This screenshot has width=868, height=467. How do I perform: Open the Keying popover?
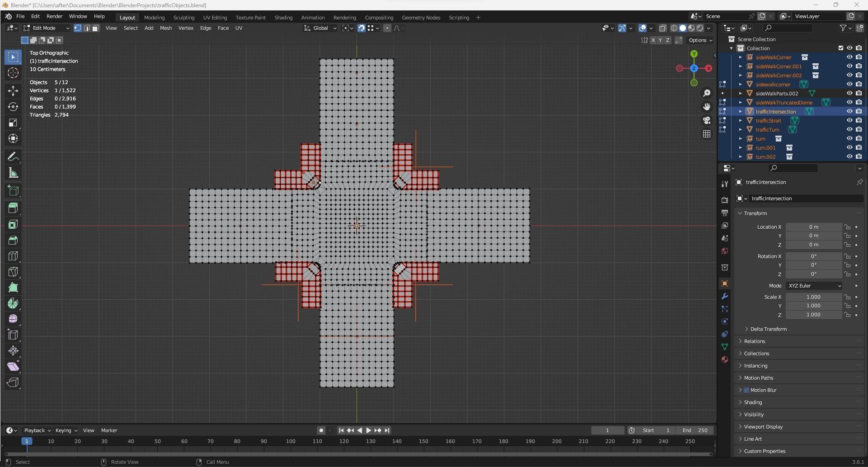(x=66, y=430)
